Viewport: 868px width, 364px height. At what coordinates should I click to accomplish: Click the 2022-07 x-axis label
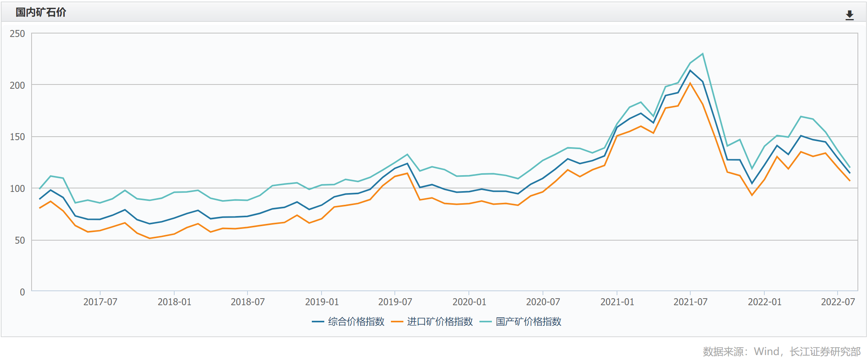838,302
